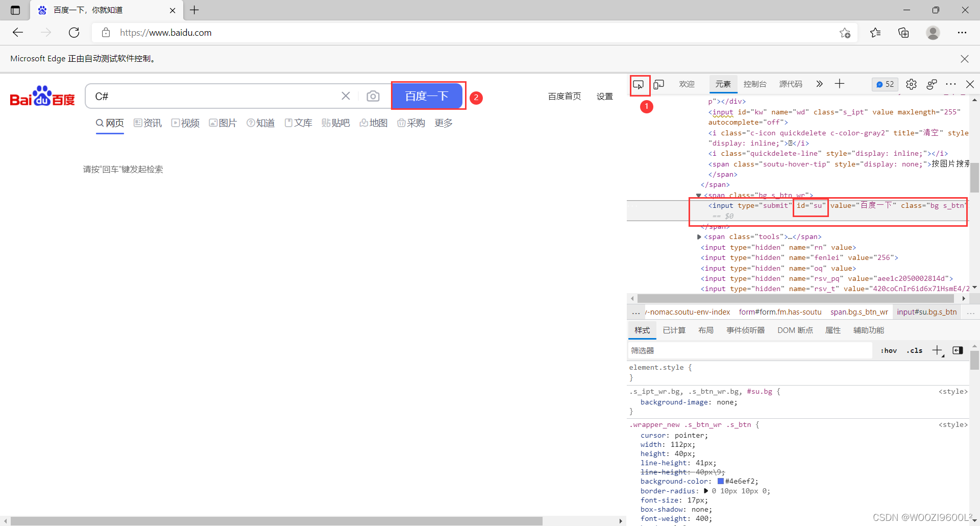Switch to the 属性 tab
The height and width of the screenshot is (526, 980).
(x=833, y=330)
